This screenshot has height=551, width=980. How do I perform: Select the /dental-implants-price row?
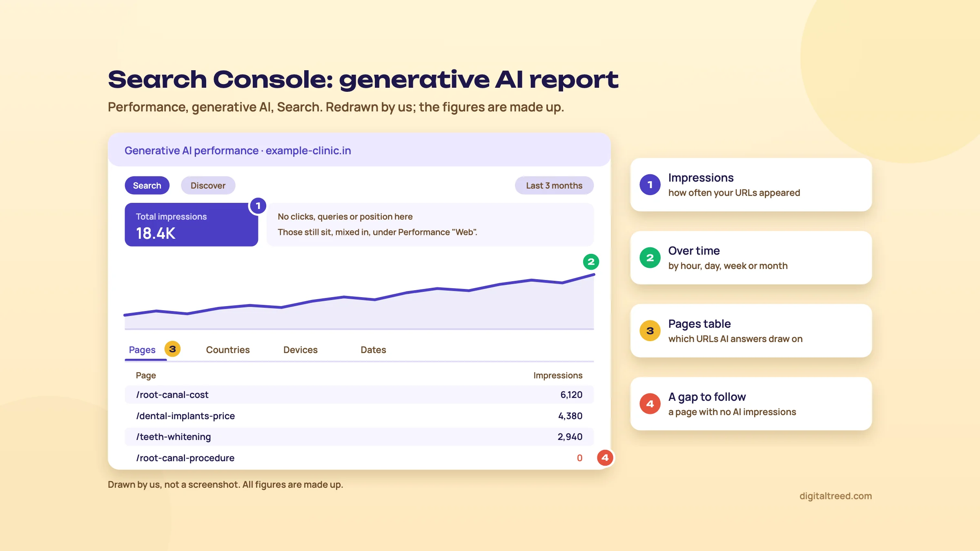[359, 416]
